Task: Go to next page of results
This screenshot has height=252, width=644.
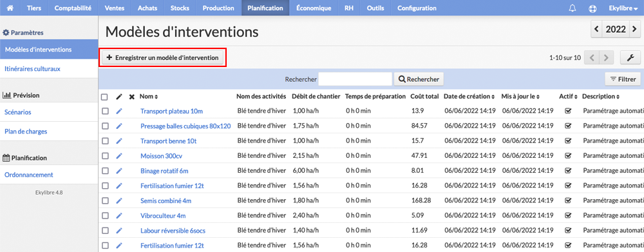Action: click(606, 58)
